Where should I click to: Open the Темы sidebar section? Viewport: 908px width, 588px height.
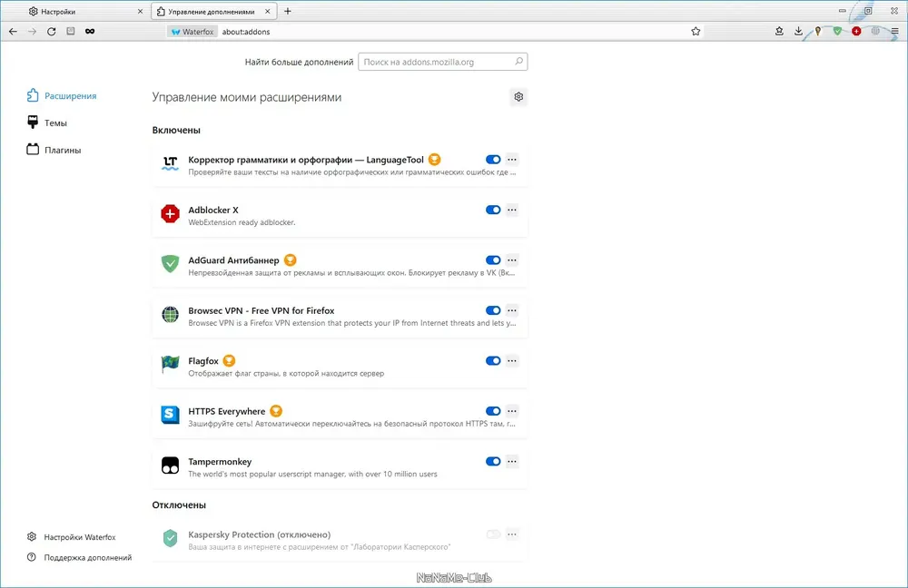pos(47,122)
